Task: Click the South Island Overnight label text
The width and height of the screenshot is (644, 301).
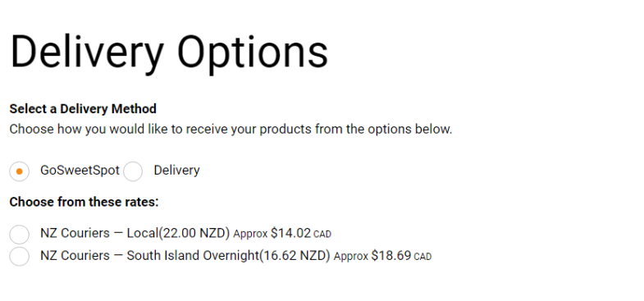Action: pyautogui.click(x=193, y=255)
